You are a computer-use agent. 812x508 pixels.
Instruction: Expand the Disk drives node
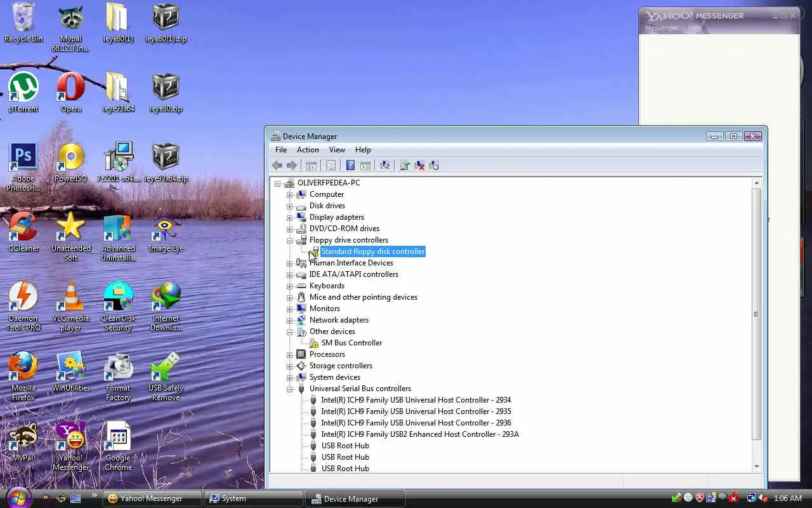pos(289,206)
